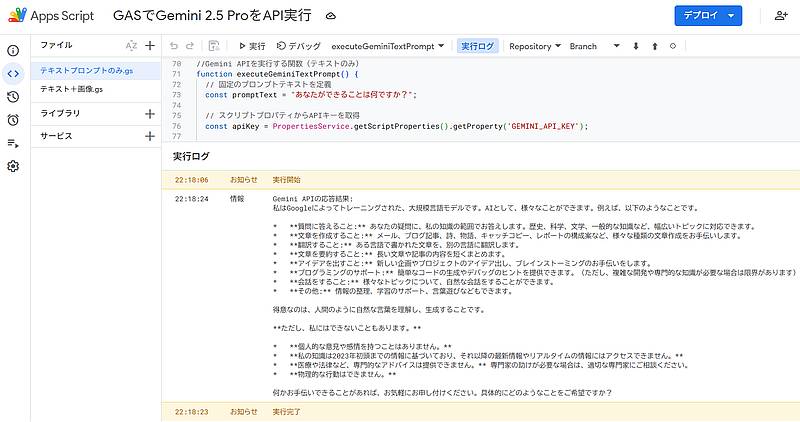Open Triggers alarm clock icon

tap(13, 120)
